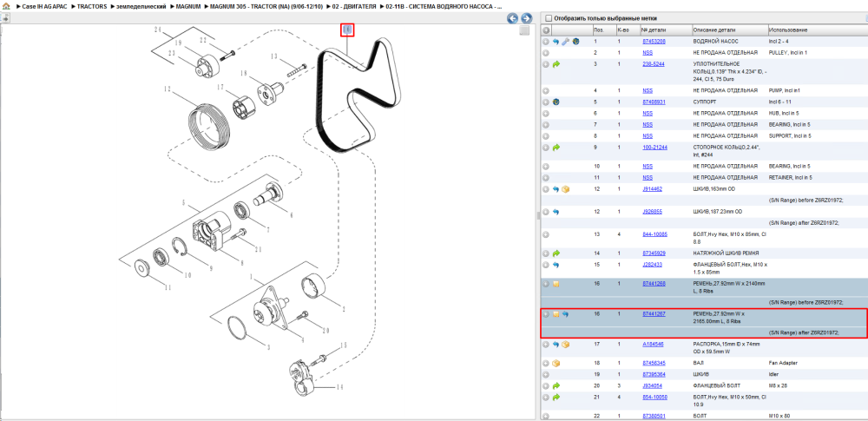Click the globe icon for СУППОРТ row
The width and height of the screenshot is (868, 421).
click(x=556, y=102)
